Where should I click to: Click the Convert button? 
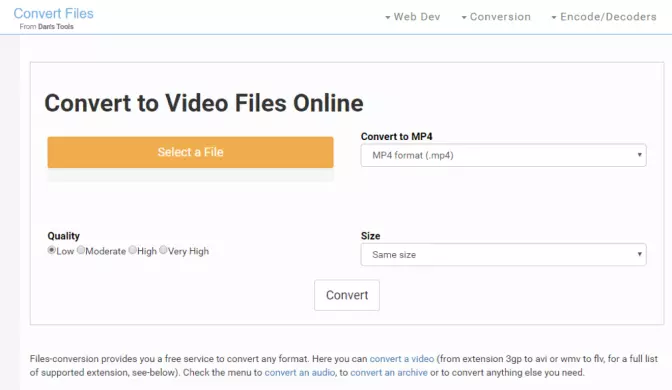click(x=347, y=295)
